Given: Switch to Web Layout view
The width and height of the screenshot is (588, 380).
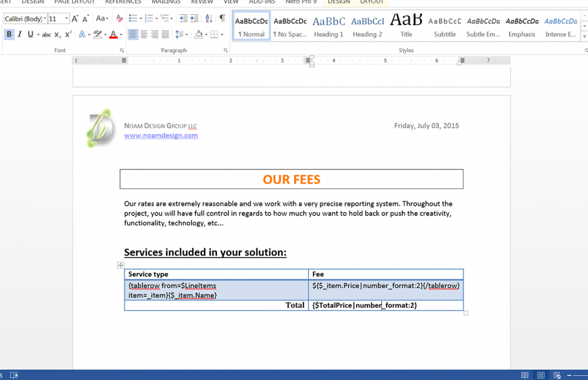Looking at the screenshot, I should [557, 375].
